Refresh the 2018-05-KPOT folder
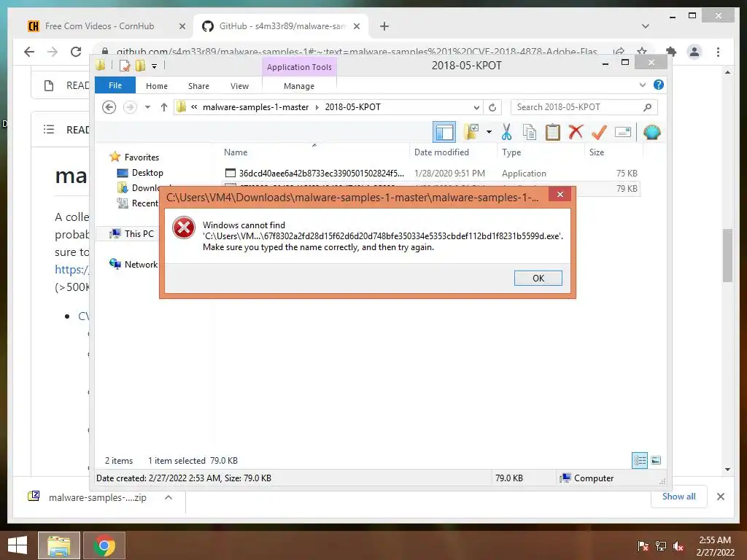This screenshot has width=747, height=560. point(492,107)
